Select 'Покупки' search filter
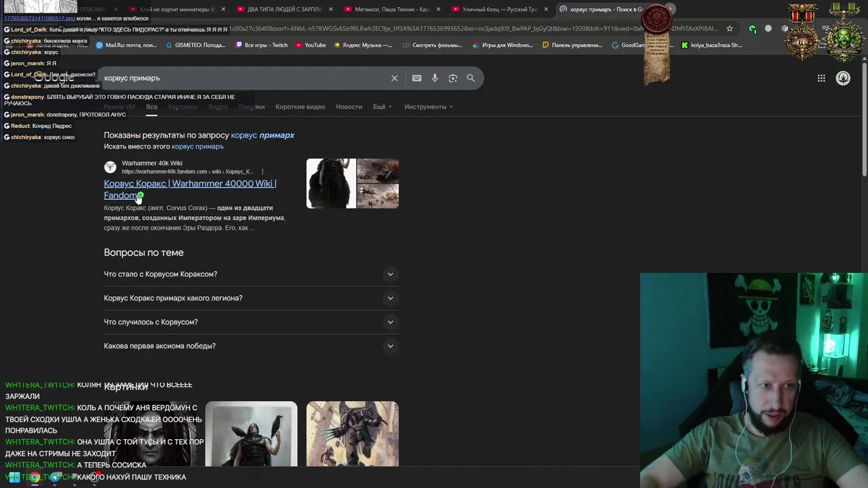The height and width of the screenshot is (488, 868). pos(252,107)
